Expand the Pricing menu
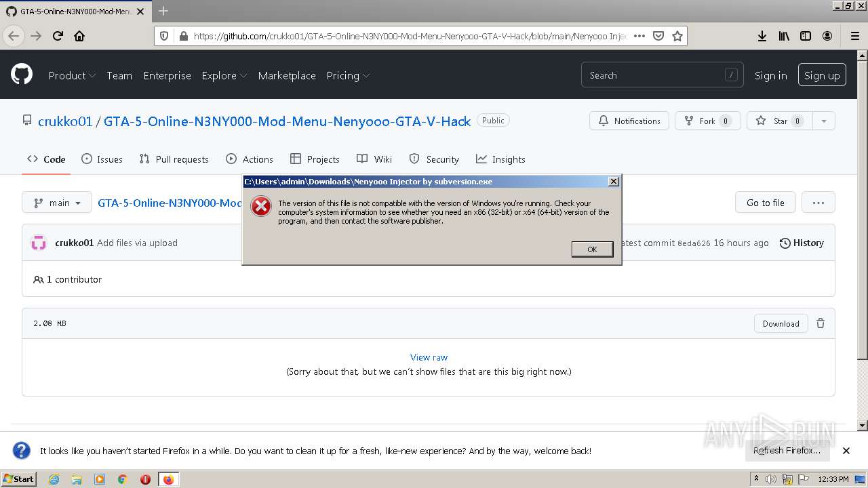Screen dimensions: 868x488 pyautogui.click(x=348, y=75)
